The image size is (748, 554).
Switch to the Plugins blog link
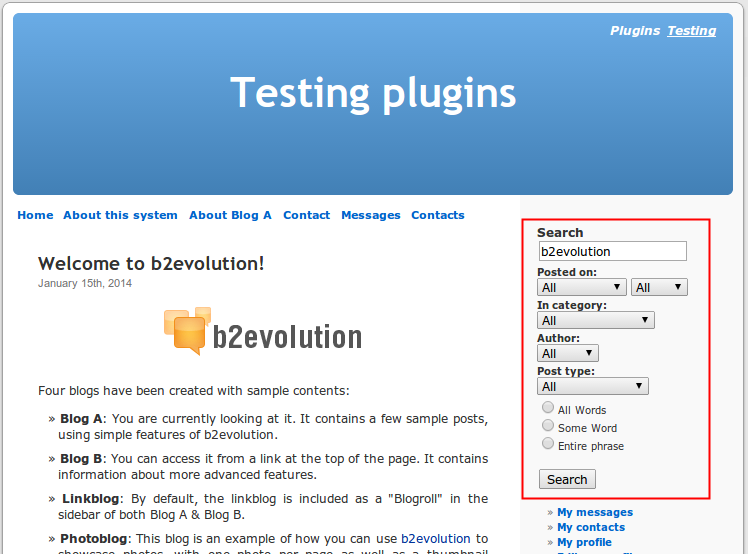click(635, 31)
